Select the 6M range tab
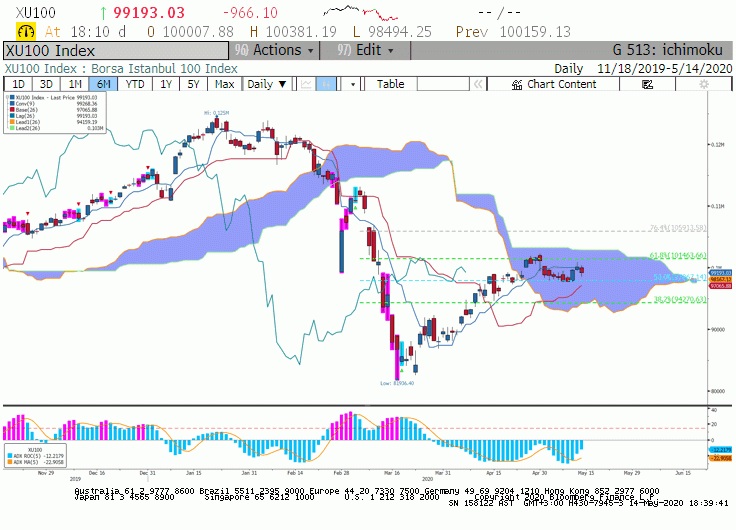 click(x=104, y=84)
